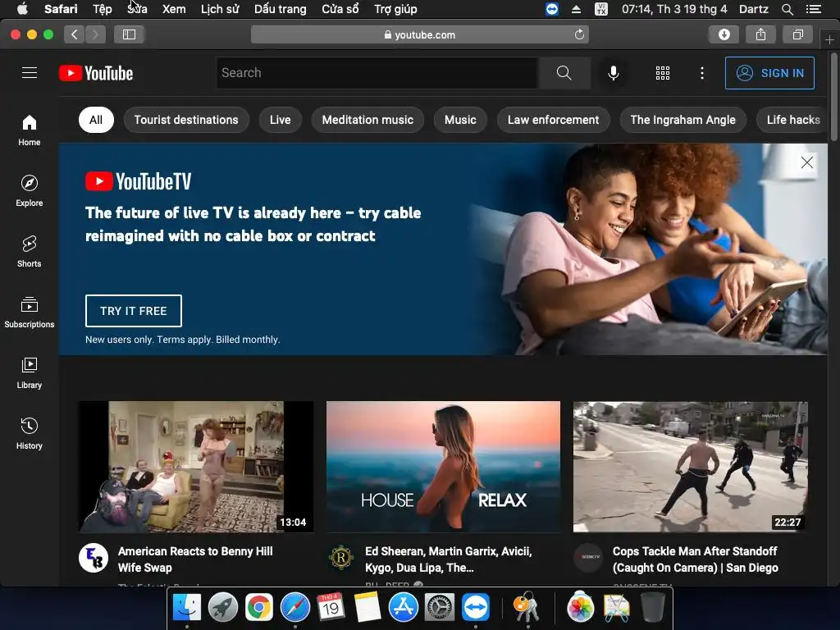Add a new Safari tab

click(829, 39)
